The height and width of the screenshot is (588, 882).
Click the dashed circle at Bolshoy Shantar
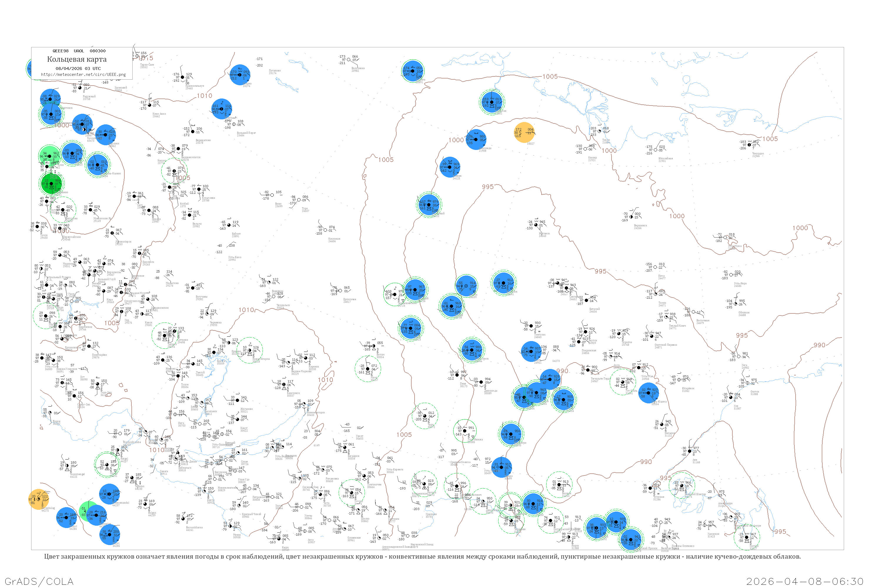[x=682, y=486]
